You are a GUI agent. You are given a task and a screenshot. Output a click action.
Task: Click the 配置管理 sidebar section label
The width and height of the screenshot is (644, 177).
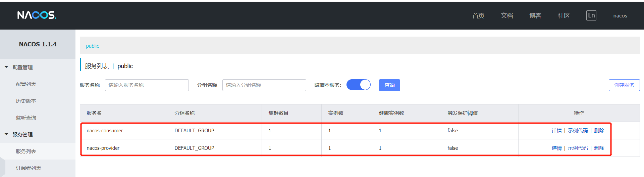coord(22,68)
